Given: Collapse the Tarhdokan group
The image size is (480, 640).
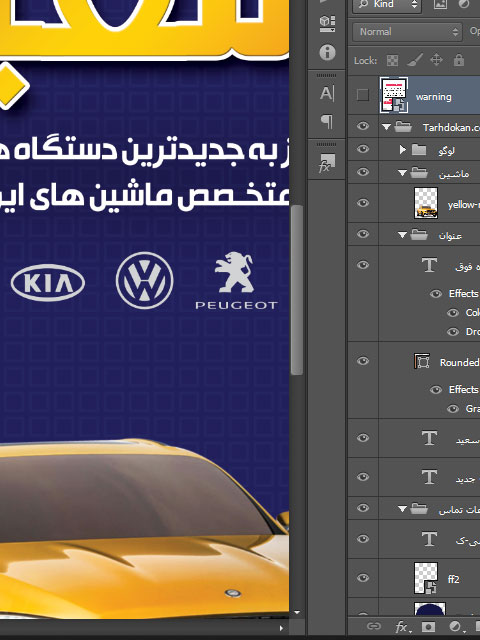Looking at the screenshot, I should pyautogui.click(x=386, y=127).
